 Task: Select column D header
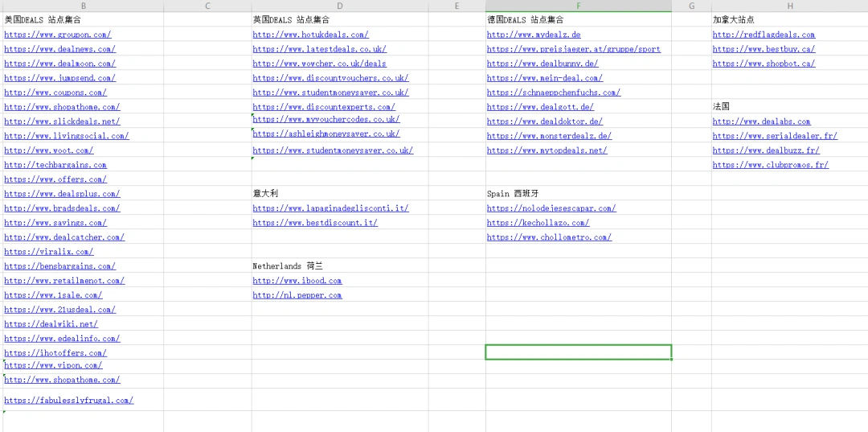pos(339,6)
